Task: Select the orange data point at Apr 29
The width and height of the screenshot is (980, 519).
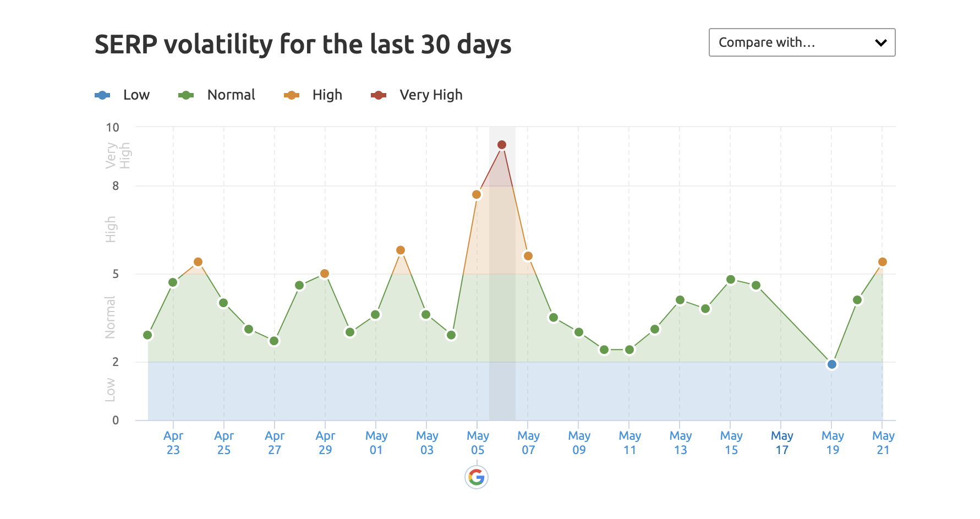Action: [325, 274]
